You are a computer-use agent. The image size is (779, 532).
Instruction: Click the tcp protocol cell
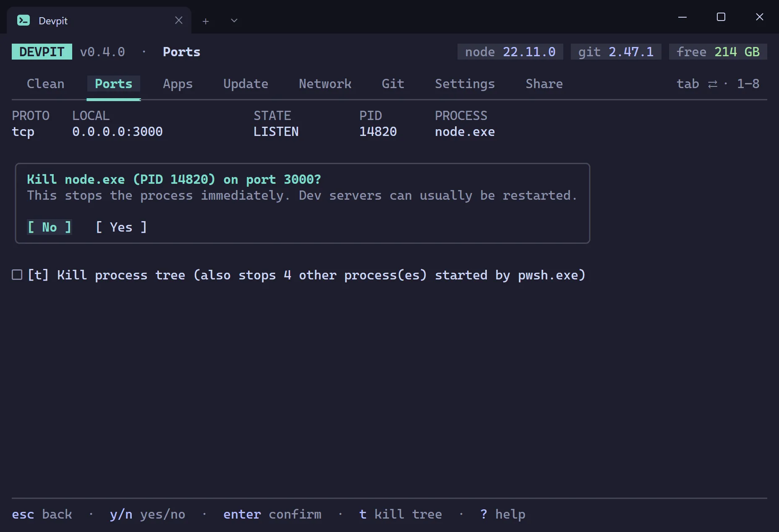23,132
